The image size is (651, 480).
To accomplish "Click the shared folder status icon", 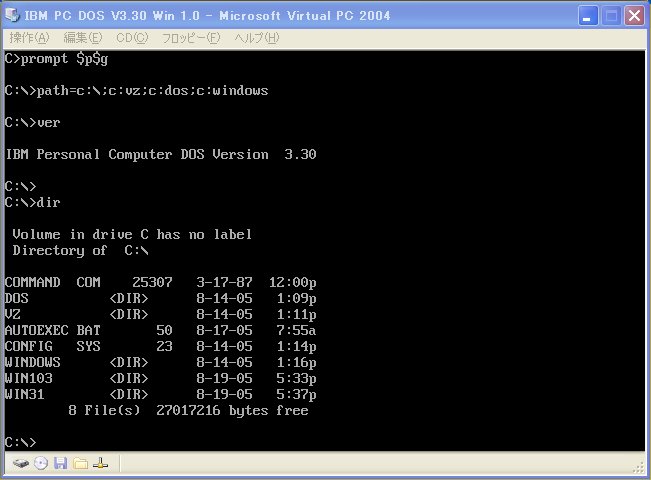I will coord(81,463).
